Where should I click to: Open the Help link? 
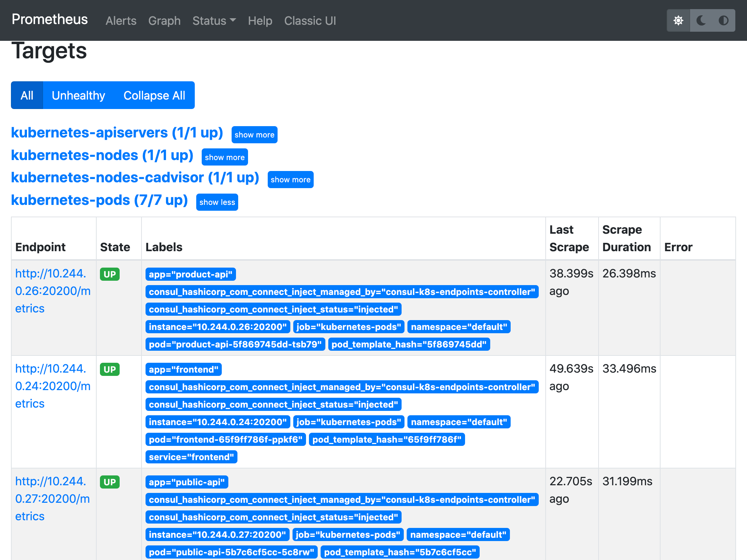(x=260, y=21)
